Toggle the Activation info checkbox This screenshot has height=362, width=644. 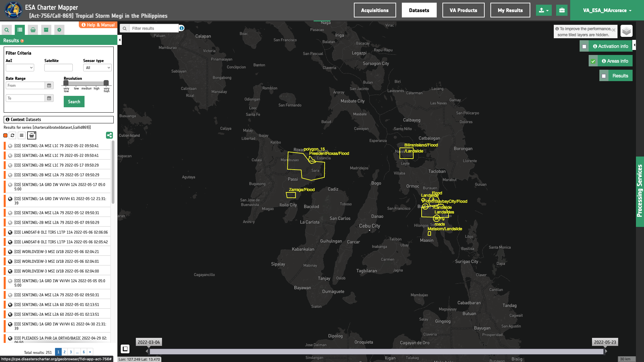pyautogui.click(x=584, y=47)
